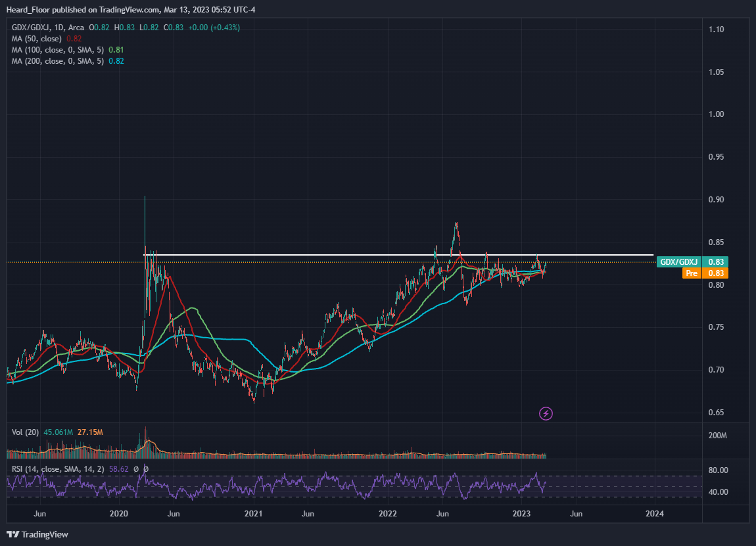Click the TradingView logo at bottom left
The height and width of the screenshot is (546, 756).
[37, 534]
